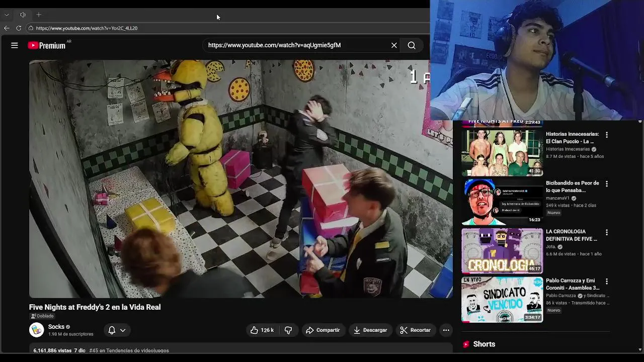644x362 pixels.
Task: Open Sindicato Vencido live stream thumbnail
Action: pyautogui.click(x=502, y=299)
